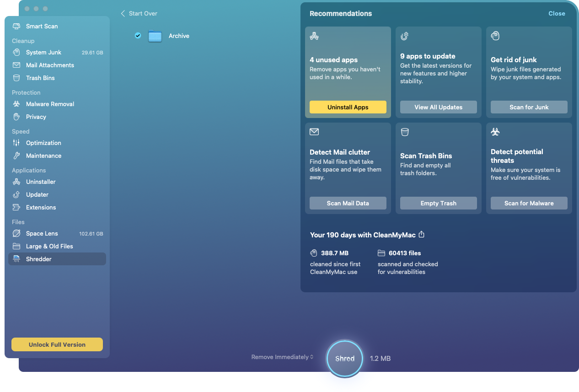Click the Scan Trash Bins title

click(426, 156)
